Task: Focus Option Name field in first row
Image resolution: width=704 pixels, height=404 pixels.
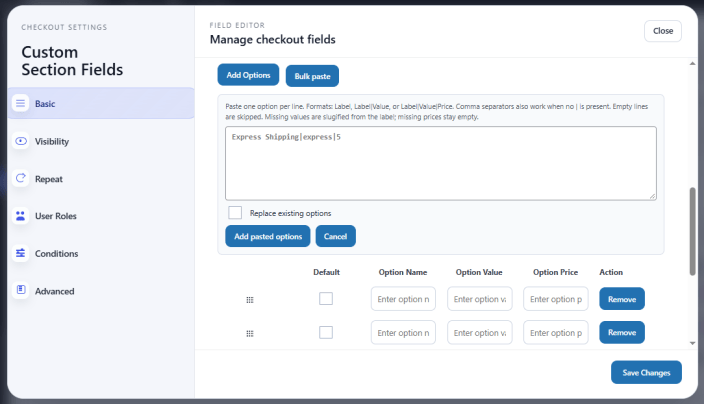Action: [x=403, y=299]
